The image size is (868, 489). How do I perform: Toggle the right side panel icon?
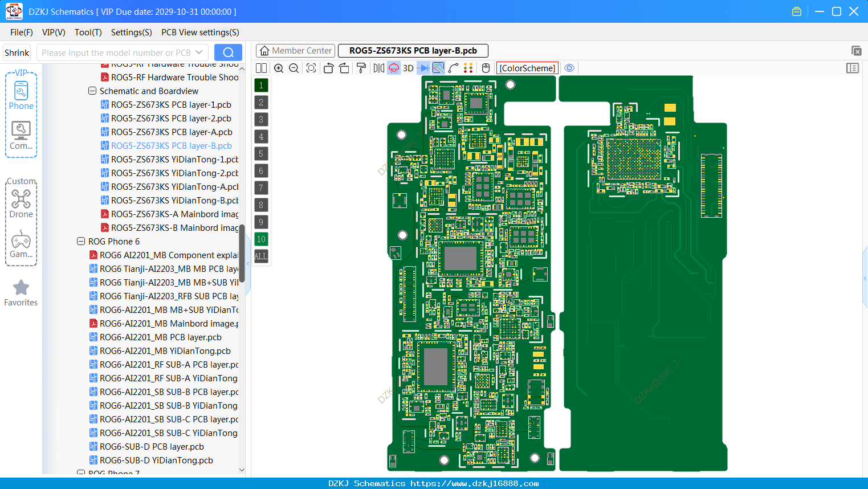(x=853, y=68)
